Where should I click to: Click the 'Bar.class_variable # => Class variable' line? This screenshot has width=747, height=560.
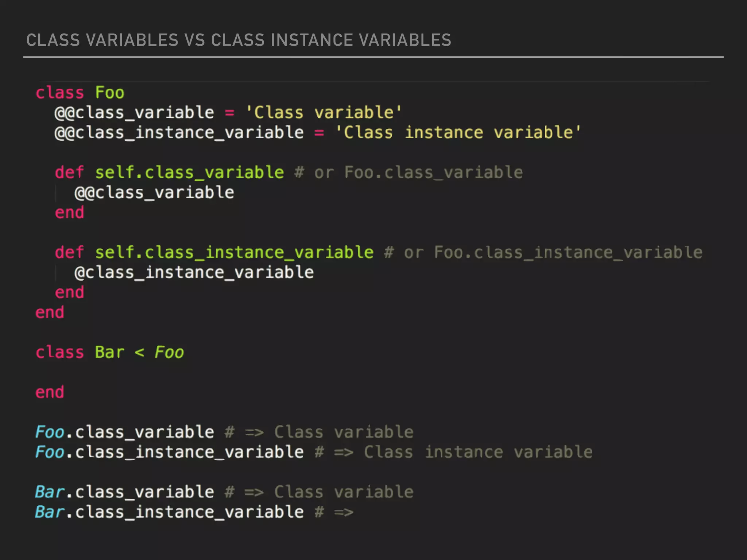click(x=224, y=492)
